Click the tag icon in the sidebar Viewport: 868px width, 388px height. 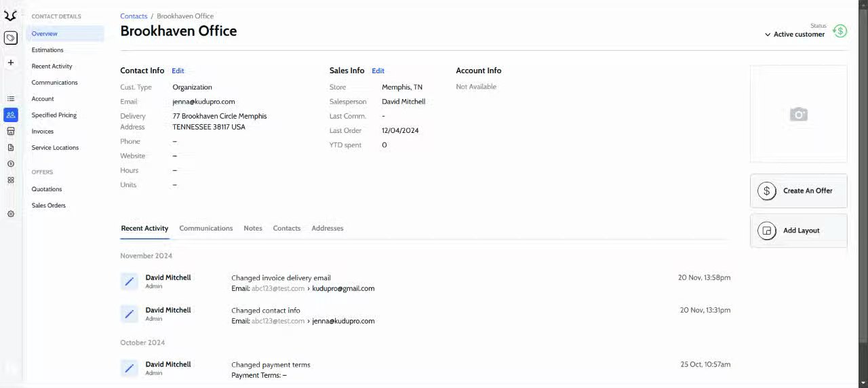point(10,38)
